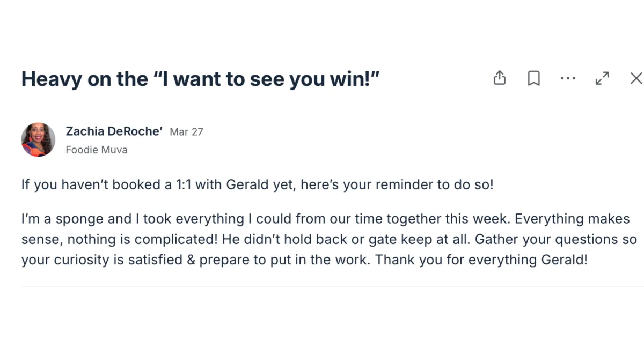644x362 pixels.
Task: Open the three-dot more options menu
Action: (x=567, y=78)
